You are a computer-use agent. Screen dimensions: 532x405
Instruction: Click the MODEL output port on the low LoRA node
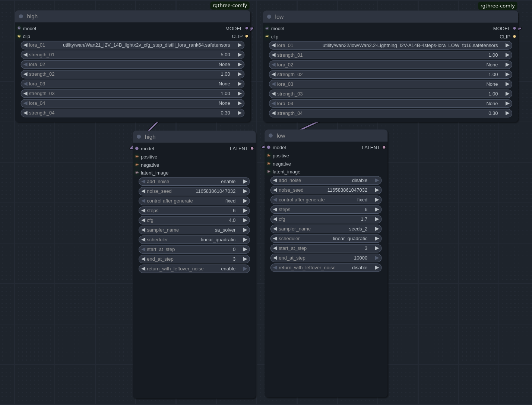tap(514, 28)
